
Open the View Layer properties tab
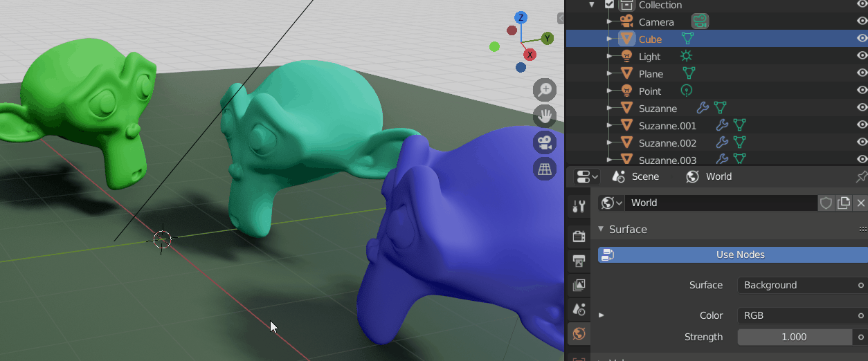point(579,285)
